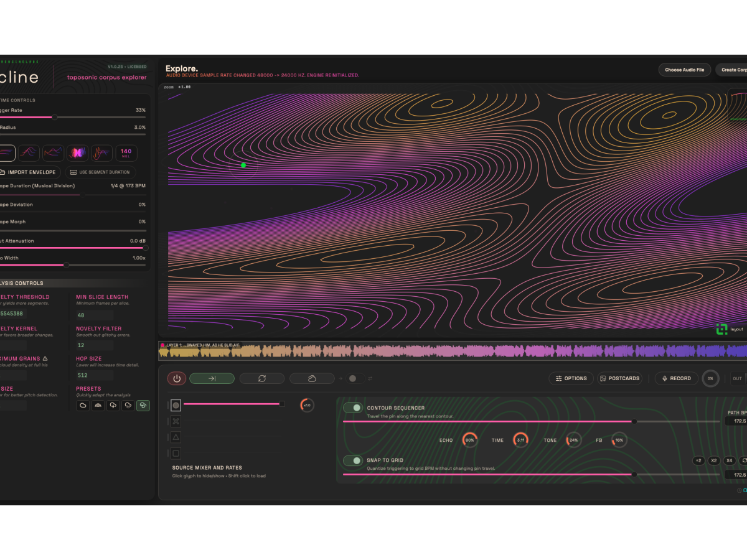Click the cloud mode transport button

tap(312, 378)
